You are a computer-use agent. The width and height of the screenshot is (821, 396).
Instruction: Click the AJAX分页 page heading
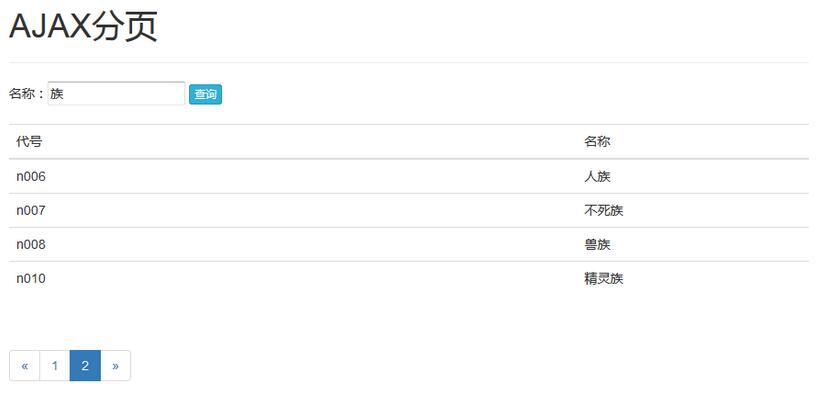[x=83, y=26]
